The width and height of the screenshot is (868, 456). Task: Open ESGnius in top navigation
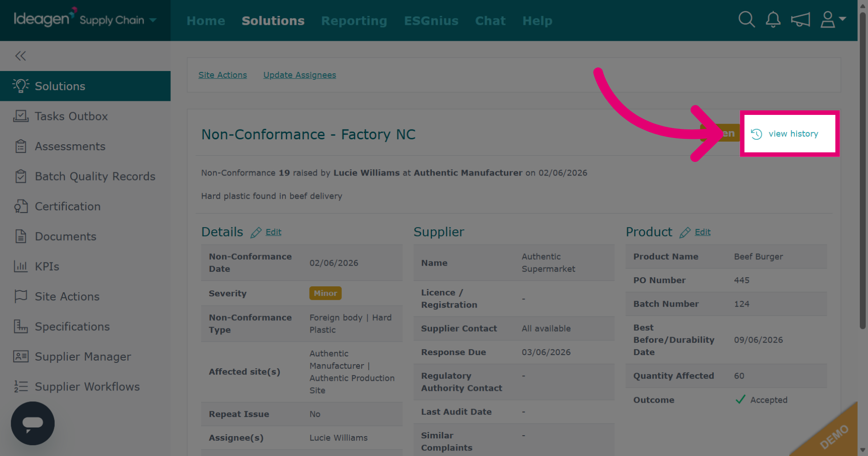431,21
